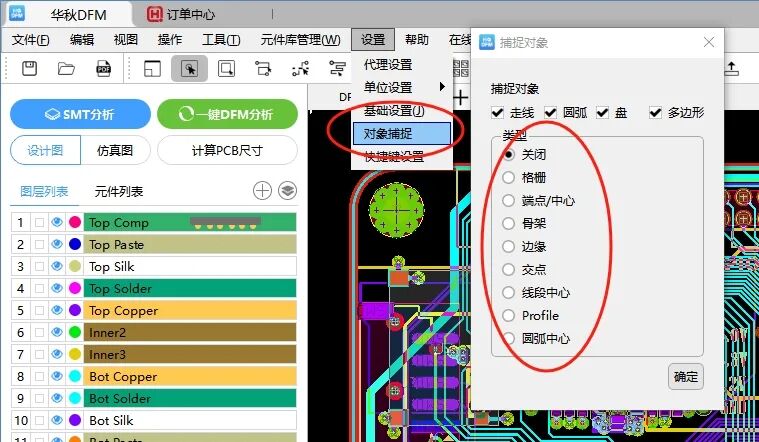Choose 线段中心 radio option

508,292
